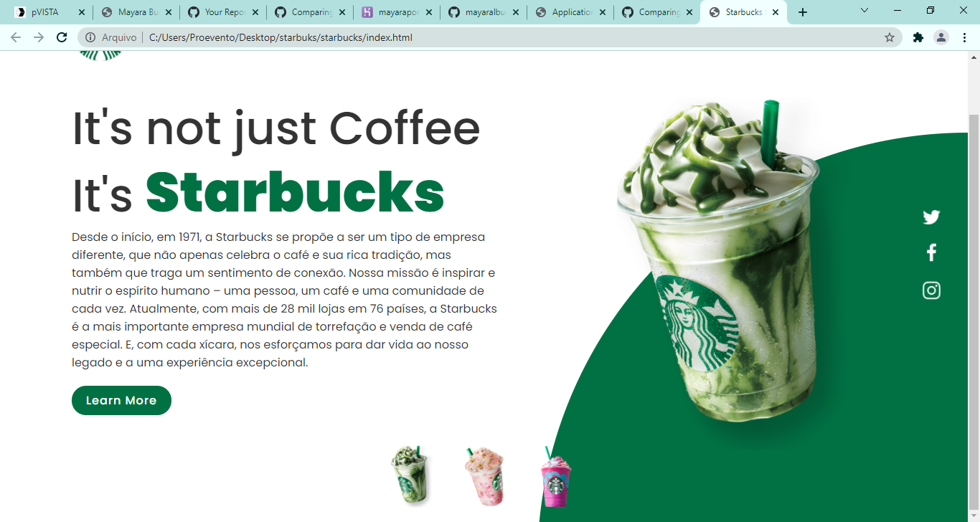The height and width of the screenshot is (522, 980).
Task: Go back to the previous page
Action: [x=16, y=37]
